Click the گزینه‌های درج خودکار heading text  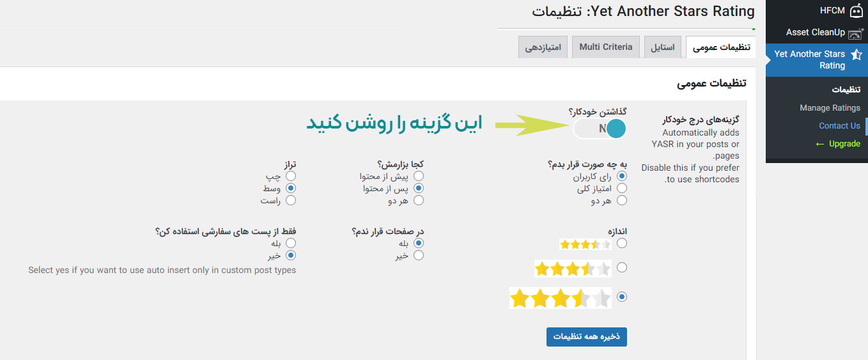[x=701, y=120]
